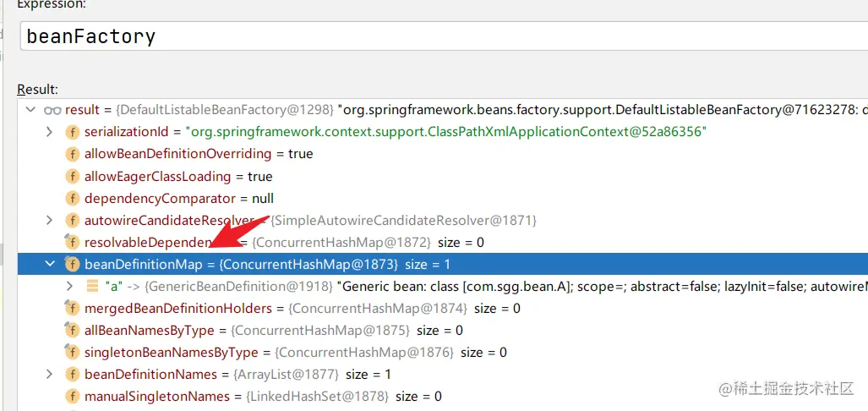
Task: Expand the autowireCandidateResolver field
Action: (x=49, y=221)
